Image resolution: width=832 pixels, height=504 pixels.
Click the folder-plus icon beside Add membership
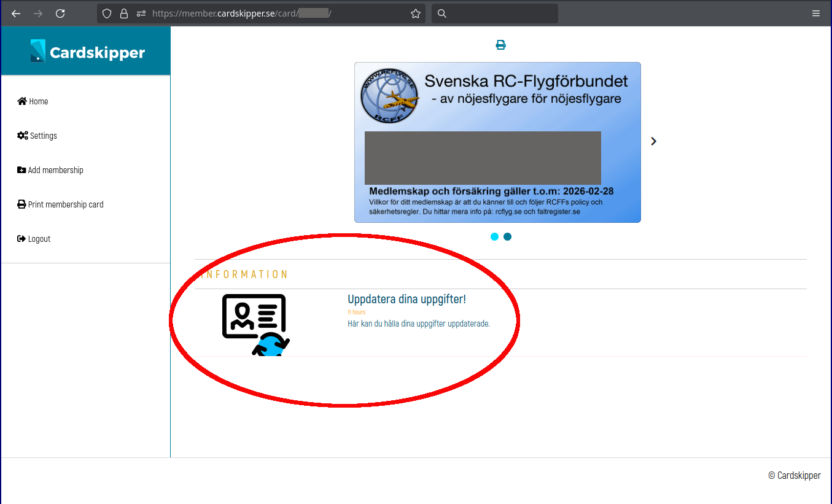(21, 170)
